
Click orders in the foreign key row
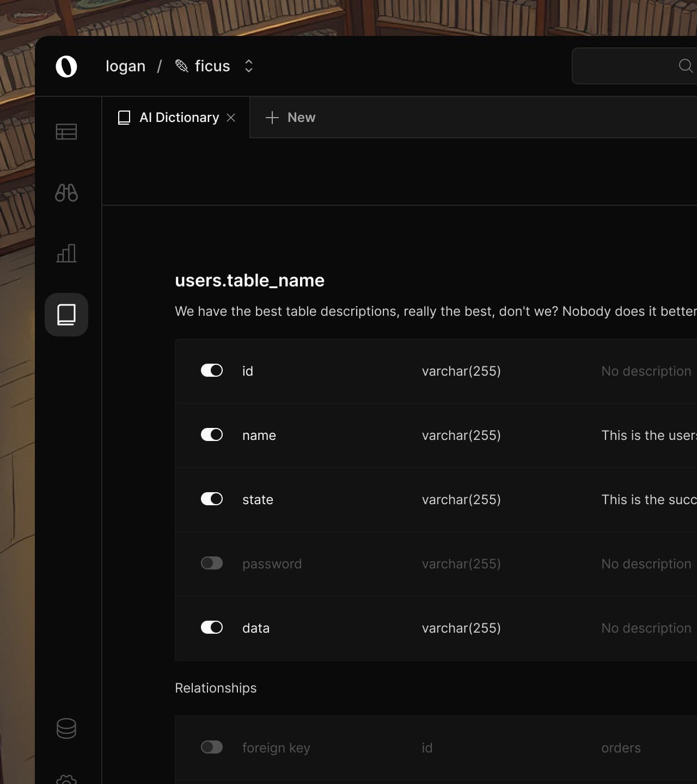click(621, 748)
